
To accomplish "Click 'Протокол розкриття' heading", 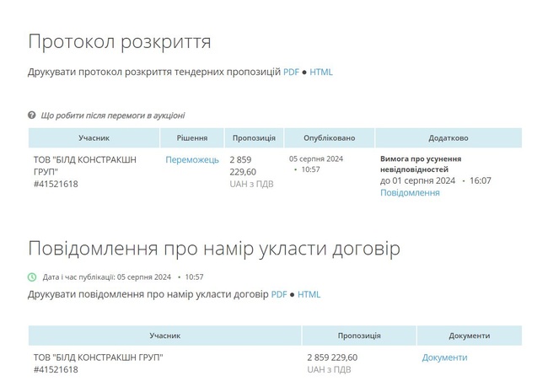I will (x=120, y=41).
